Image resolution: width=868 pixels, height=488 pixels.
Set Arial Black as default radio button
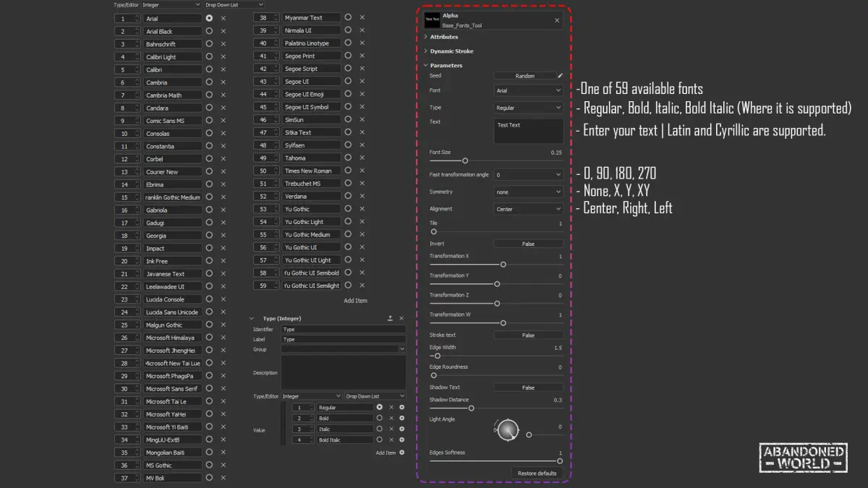[209, 31]
